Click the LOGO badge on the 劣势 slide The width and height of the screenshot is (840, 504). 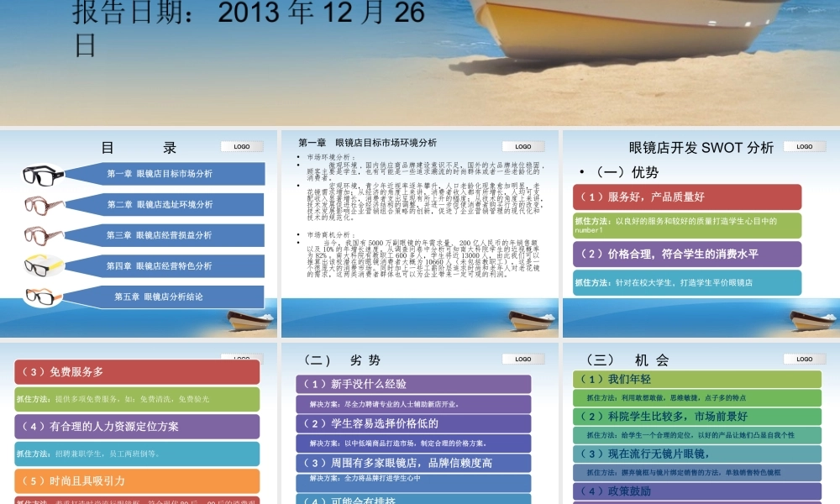coord(522,358)
